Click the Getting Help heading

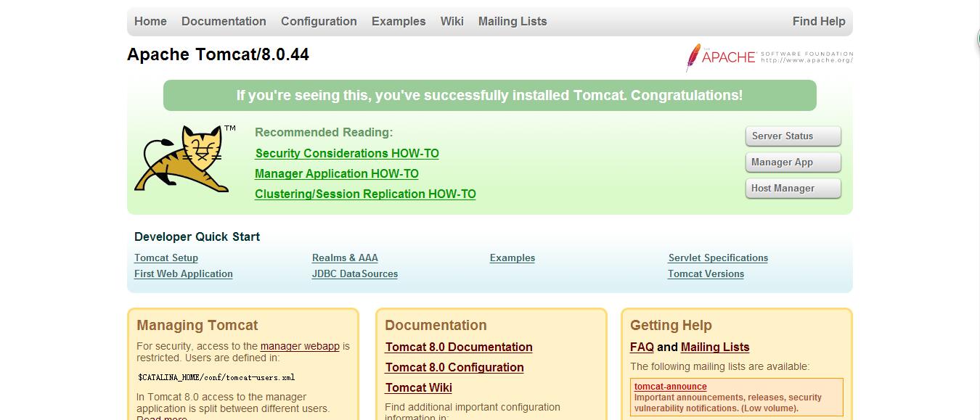[671, 326]
